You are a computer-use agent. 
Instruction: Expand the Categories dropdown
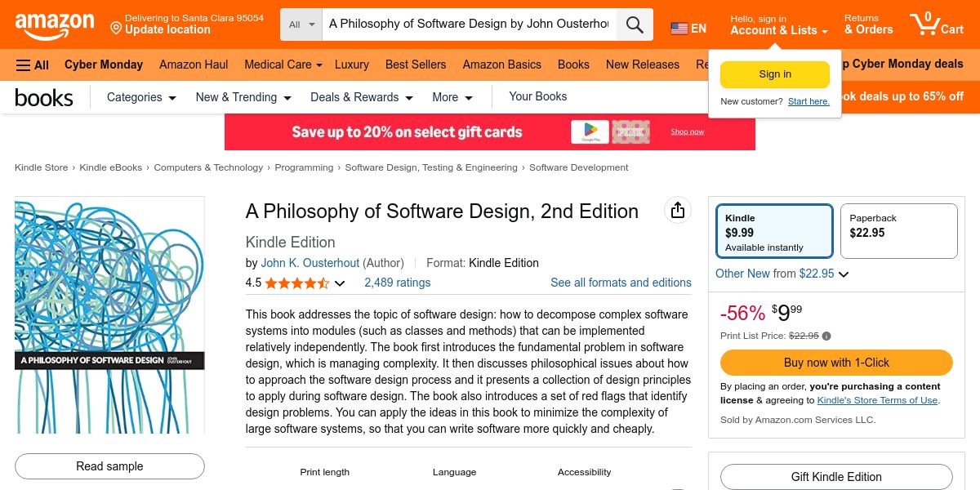141,97
